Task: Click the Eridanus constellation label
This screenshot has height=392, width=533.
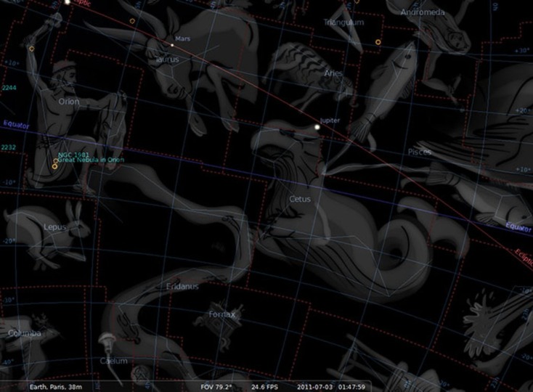Action: (182, 286)
